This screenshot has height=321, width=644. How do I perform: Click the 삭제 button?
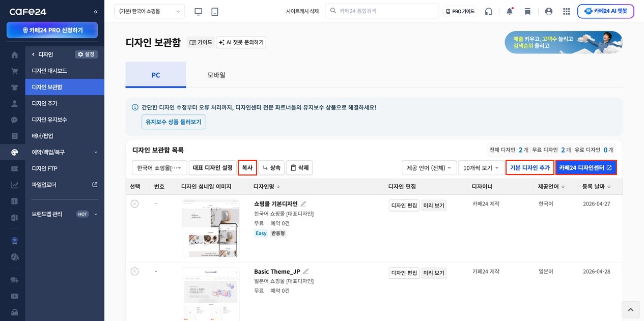[299, 168]
